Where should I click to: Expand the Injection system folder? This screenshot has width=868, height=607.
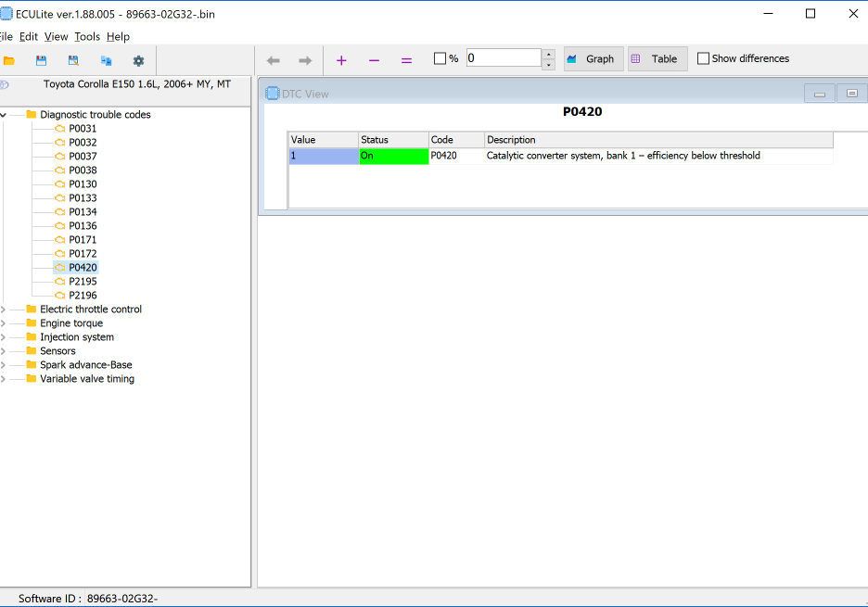4,337
